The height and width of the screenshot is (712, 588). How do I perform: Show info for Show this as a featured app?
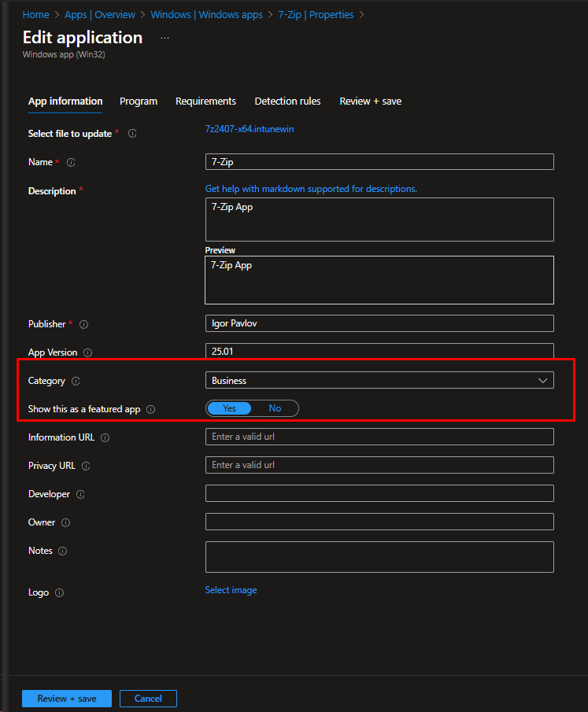pos(151,410)
